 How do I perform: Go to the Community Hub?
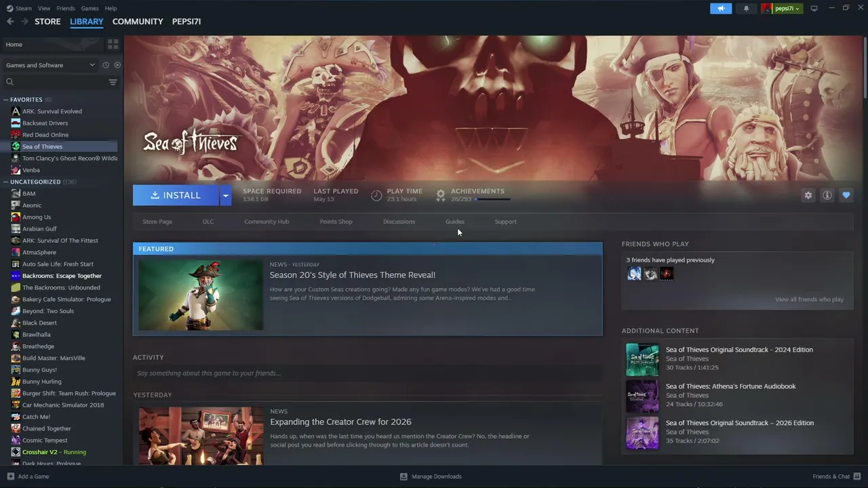(x=267, y=222)
